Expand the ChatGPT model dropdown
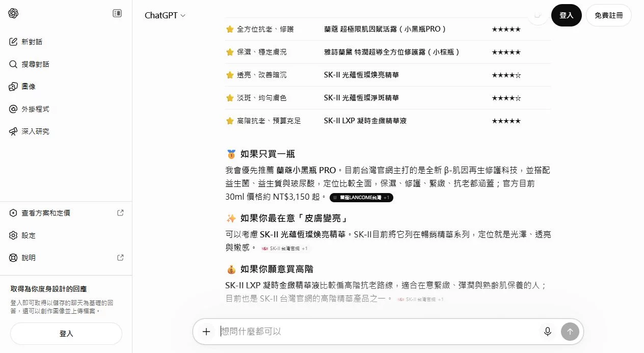Viewport: 644px width, 353px height. [165, 15]
